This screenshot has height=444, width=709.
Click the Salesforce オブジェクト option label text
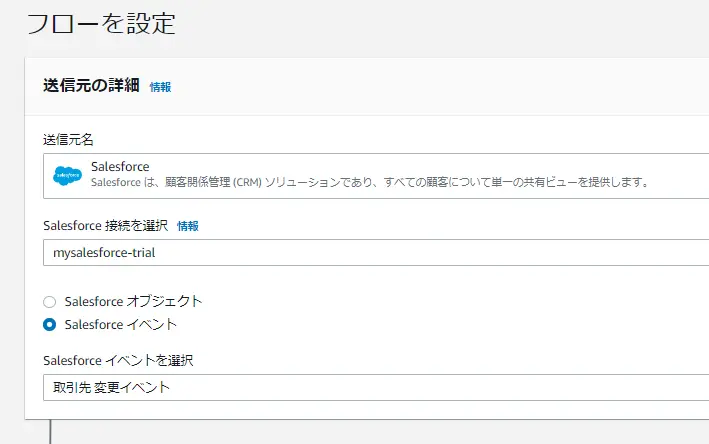coord(133,302)
